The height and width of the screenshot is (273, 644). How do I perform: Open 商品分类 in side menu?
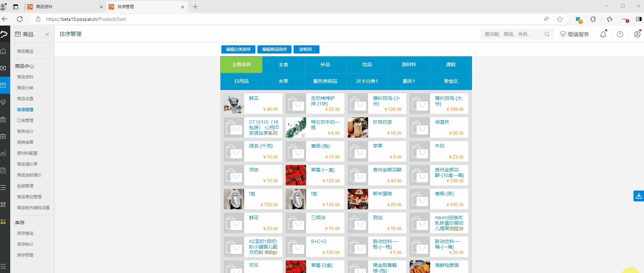point(25,88)
